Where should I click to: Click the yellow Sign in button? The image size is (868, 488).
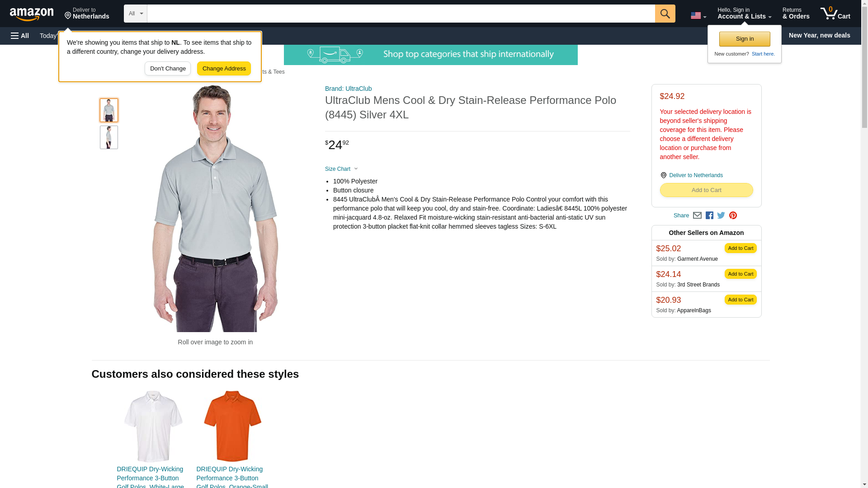745,39
